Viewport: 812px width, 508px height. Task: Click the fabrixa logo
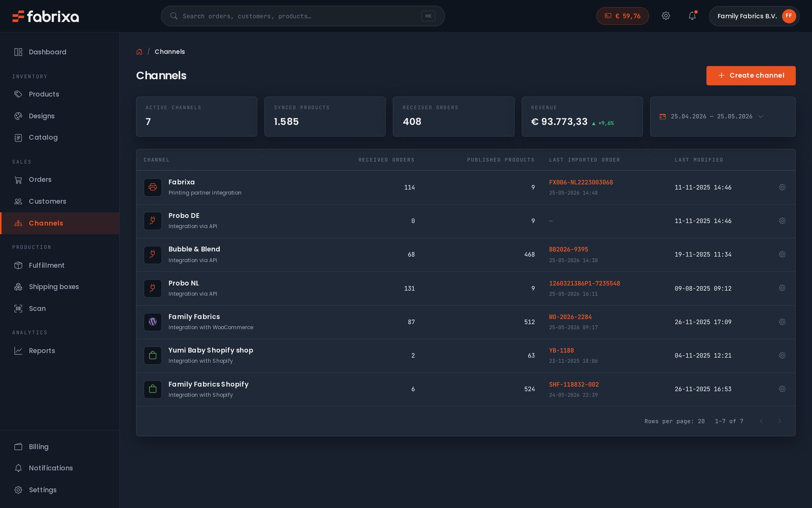[46, 16]
